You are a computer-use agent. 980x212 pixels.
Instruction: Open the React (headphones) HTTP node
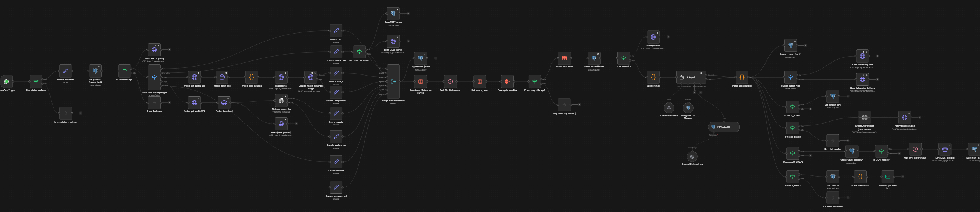pos(281,124)
